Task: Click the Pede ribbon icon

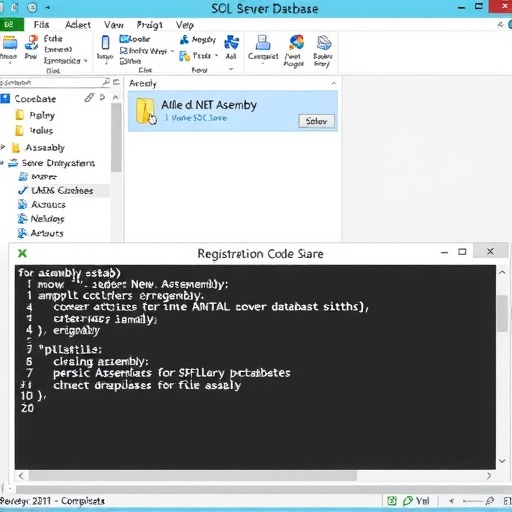Action: pyautogui.click(x=184, y=56)
